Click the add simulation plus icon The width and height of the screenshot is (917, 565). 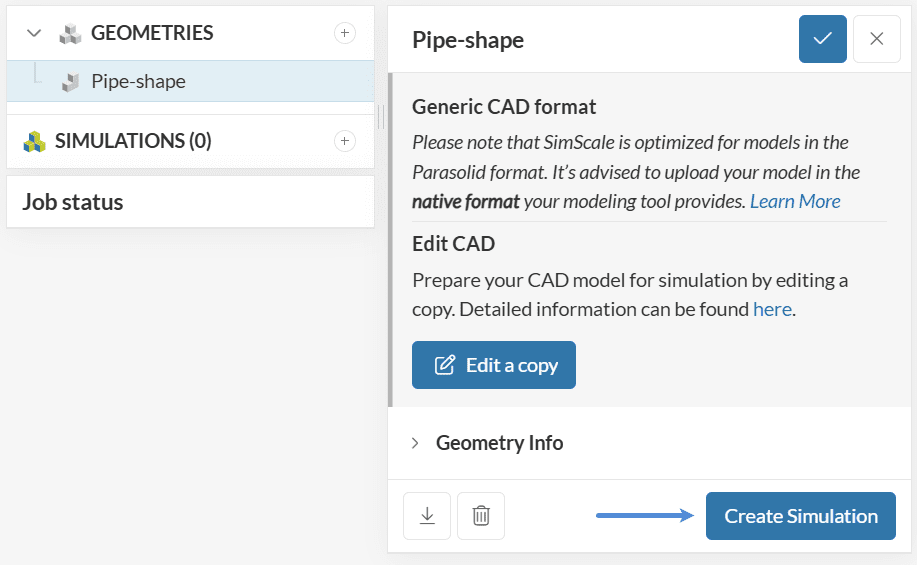[344, 141]
